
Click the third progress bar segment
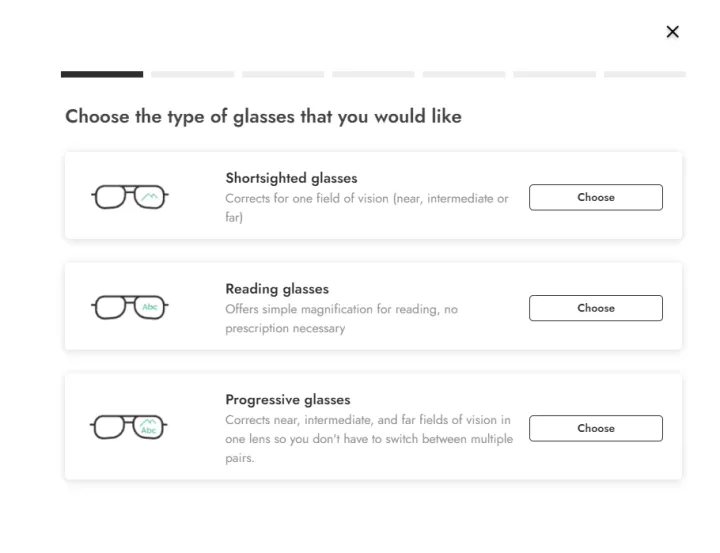pyautogui.click(x=283, y=74)
